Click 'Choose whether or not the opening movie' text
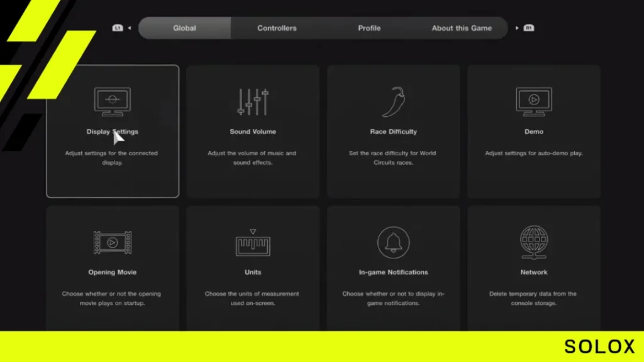The width and height of the screenshot is (644, 362). click(112, 299)
